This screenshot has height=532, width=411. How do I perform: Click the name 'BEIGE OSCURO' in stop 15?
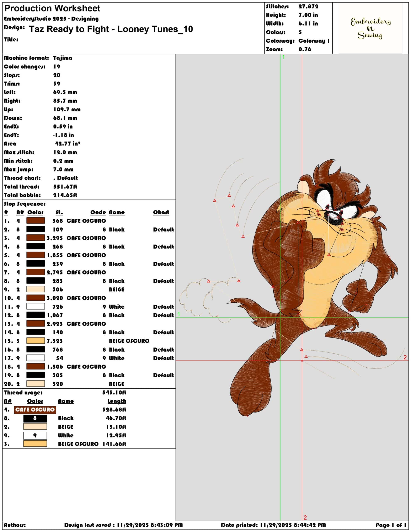pyautogui.click(x=129, y=341)
